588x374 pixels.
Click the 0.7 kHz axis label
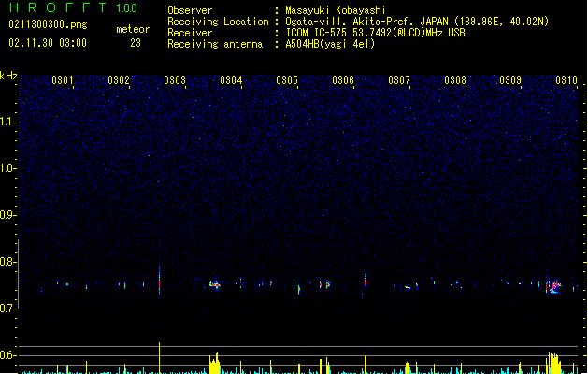point(7,309)
